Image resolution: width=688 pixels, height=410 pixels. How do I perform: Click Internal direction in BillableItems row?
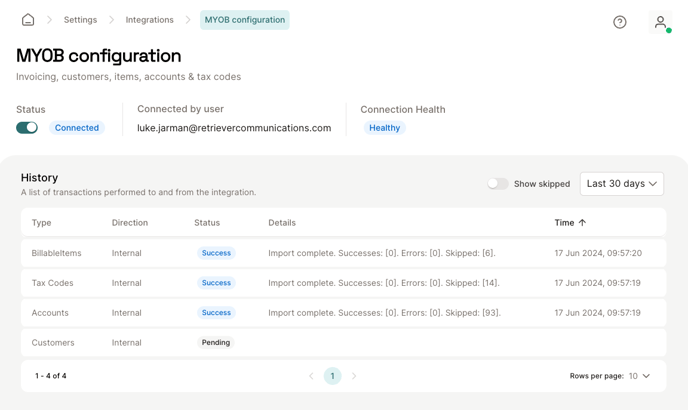(126, 253)
